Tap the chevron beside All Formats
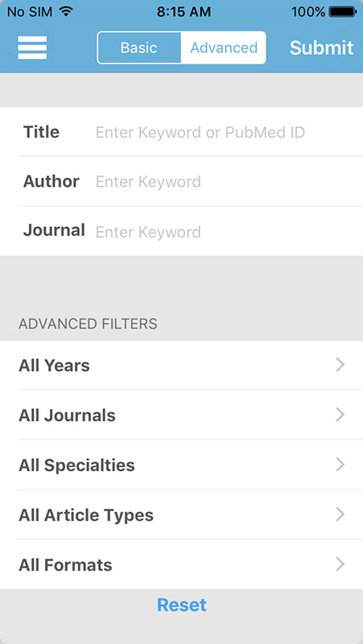Image resolution: width=363 pixels, height=644 pixels. [x=340, y=564]
